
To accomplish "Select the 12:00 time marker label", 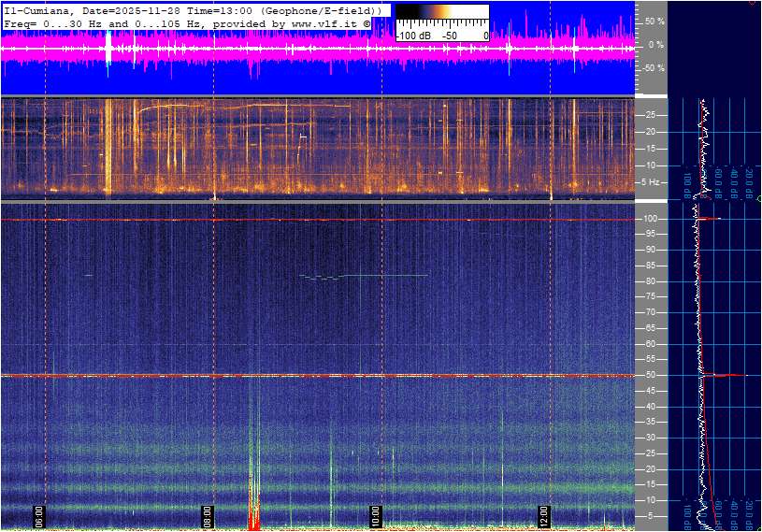I will tap(543, 516).
